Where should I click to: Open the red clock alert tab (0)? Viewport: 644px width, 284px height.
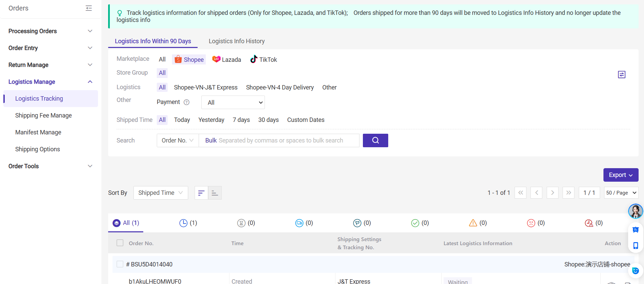click(x=594, y=223)
